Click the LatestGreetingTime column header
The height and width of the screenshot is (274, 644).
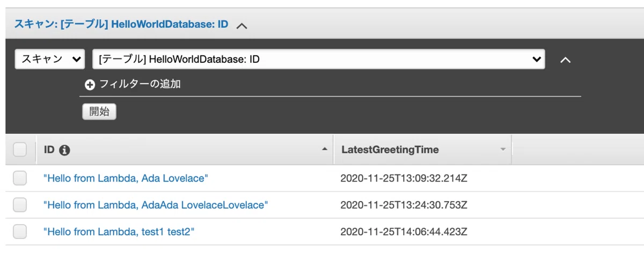click(x=422, y=150)
